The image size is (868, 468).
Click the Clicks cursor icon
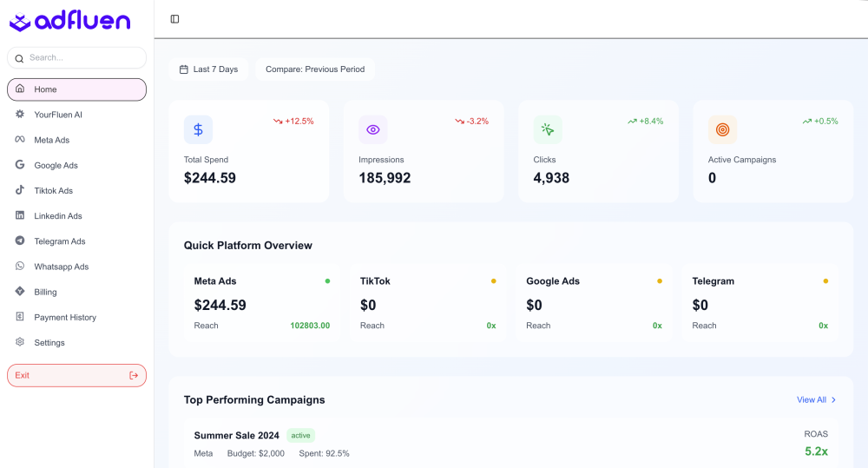point(548,129)
